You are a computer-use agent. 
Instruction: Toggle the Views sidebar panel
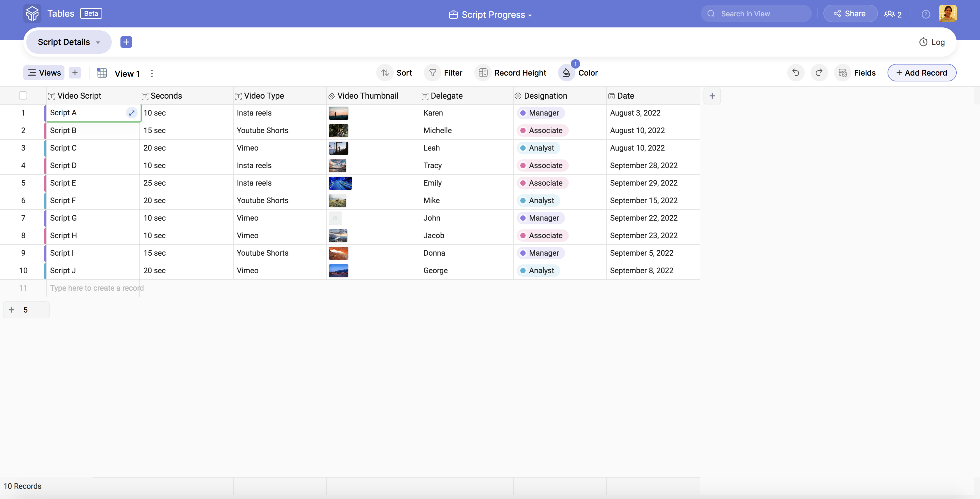pos(44,73)
